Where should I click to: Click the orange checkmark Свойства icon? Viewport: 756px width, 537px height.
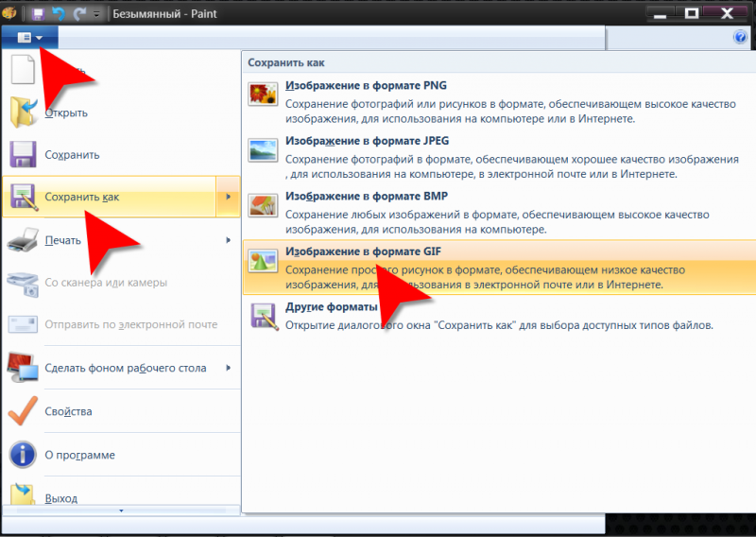pyautogui.click(x=23, y=411)
